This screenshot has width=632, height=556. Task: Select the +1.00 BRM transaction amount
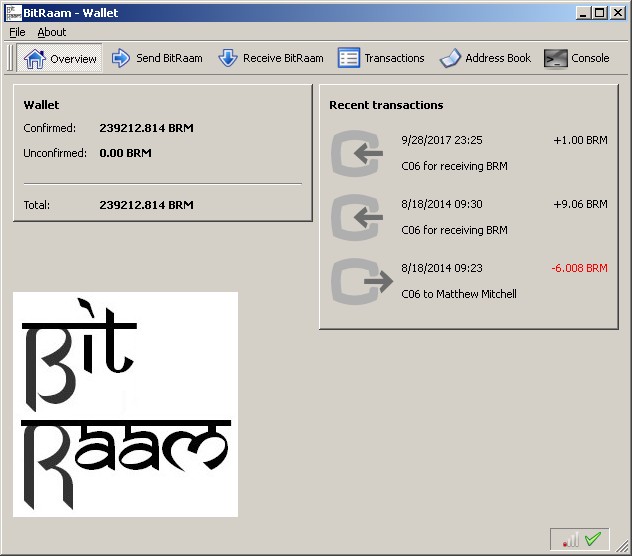[580, 141]
